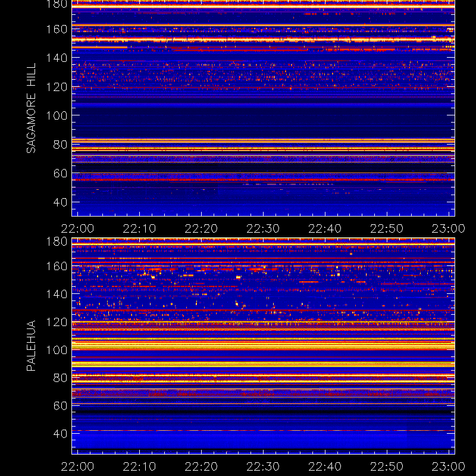This screenshot has height=476, width=476.
Task: Click 22:10 under Palehua plot
Action: pos(139,466)
